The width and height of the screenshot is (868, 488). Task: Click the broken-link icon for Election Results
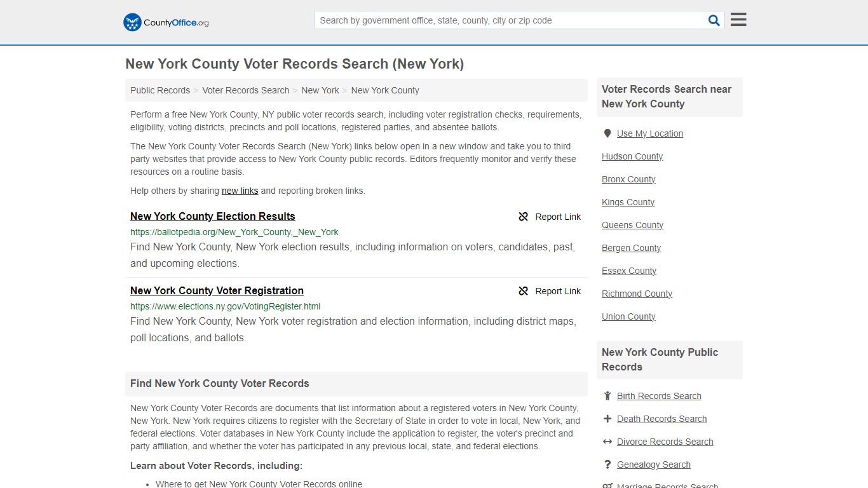point(524,217)
